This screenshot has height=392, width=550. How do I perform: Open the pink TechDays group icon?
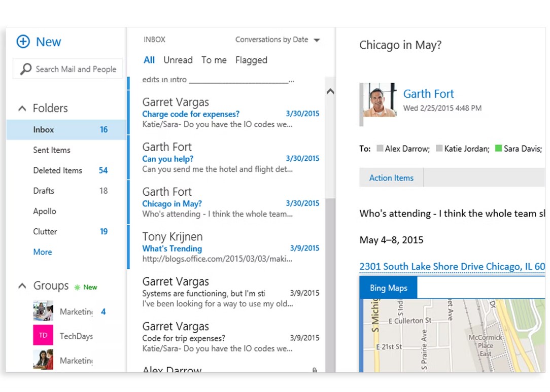43,335
